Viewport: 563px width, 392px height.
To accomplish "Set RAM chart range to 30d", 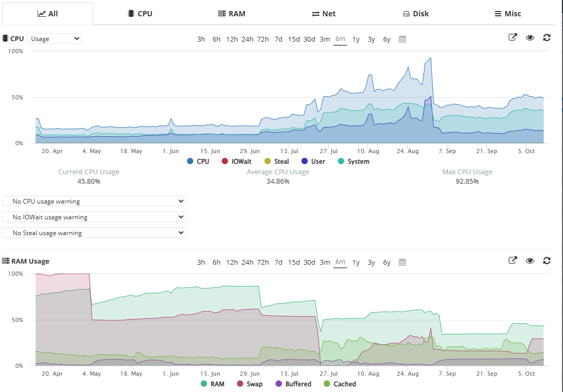I will pos(309,262).
